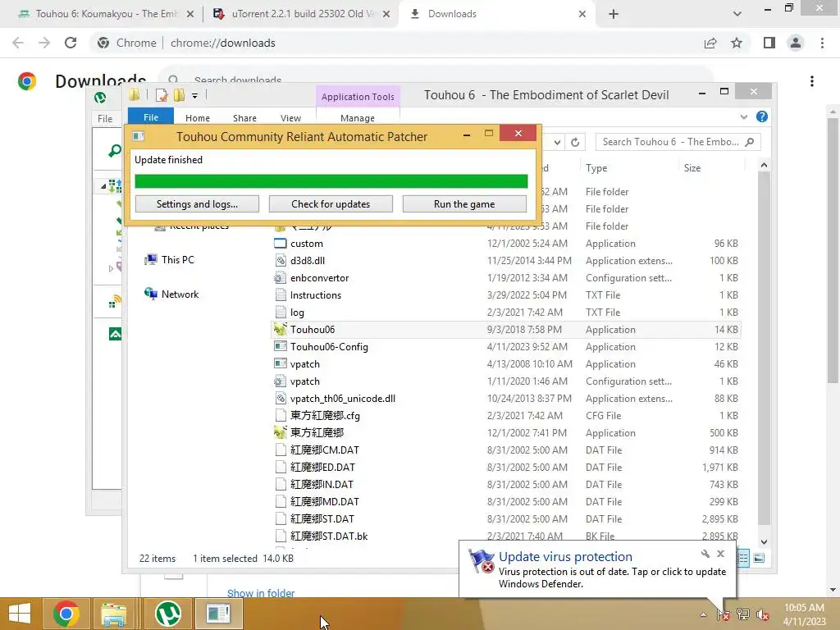Click the muted volume tray icon
This screenshot has width=840, height=630.
[763, 614]
